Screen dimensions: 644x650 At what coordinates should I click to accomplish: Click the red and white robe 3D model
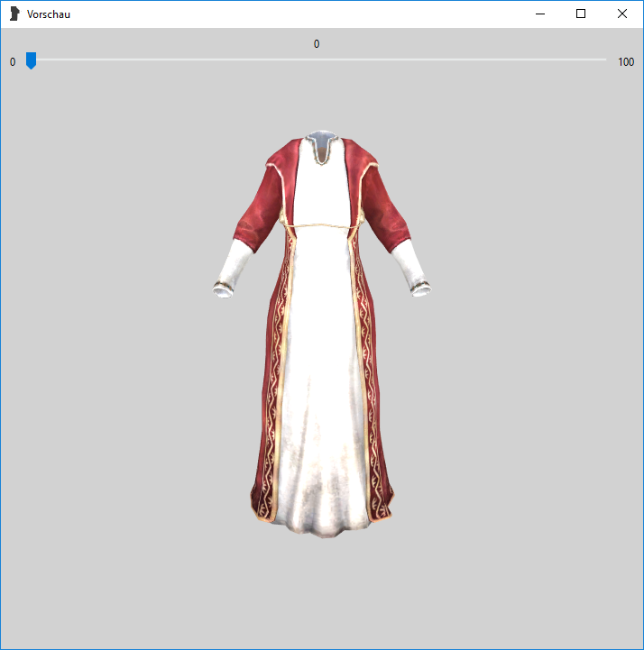(x=322, y=334)
